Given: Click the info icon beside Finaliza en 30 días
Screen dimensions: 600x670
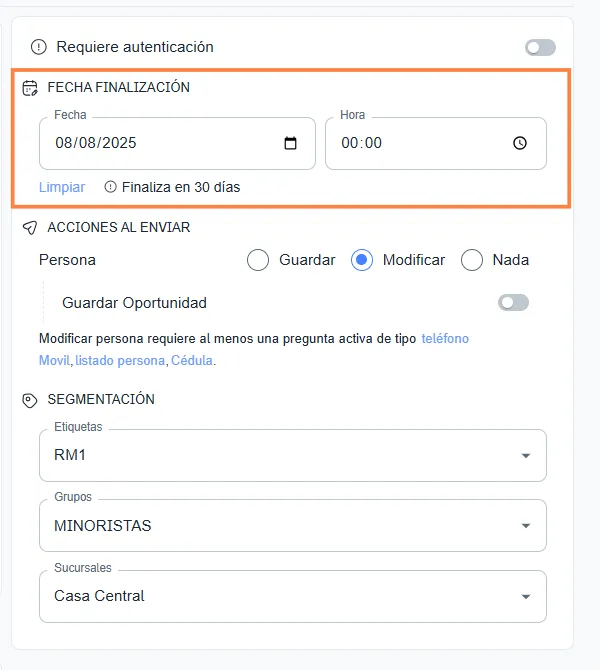Looking at the screenshot, I should 110,187.
